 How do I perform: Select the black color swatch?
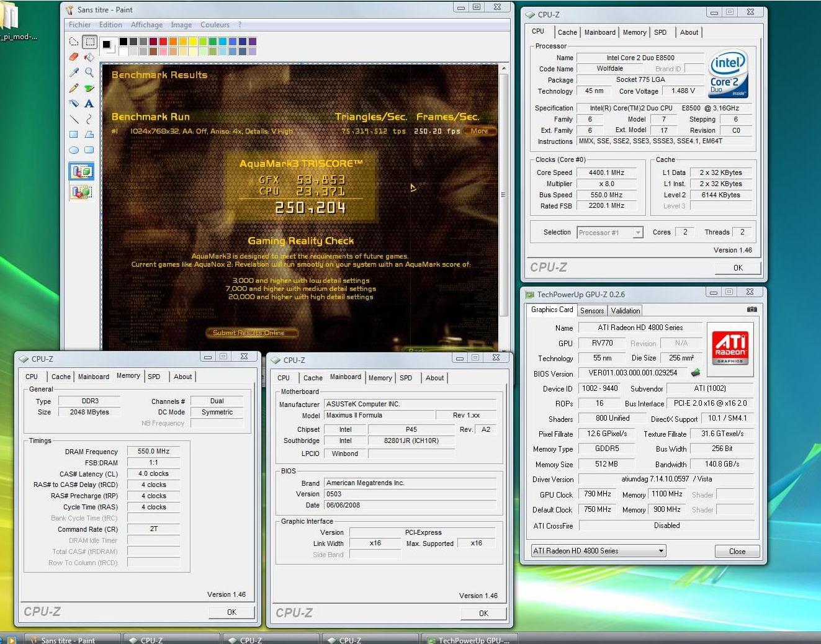coord(124,42)
